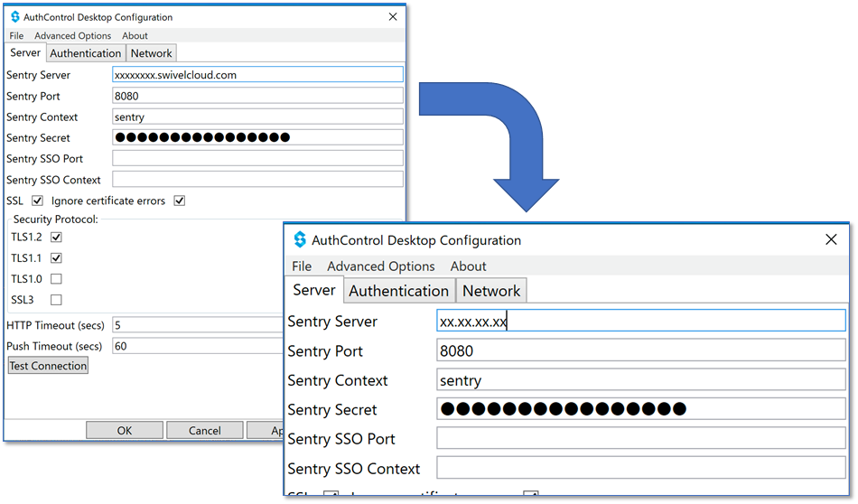Image resolution: width=858 pixels, height=504 pixels.
Task: Click Sentry Secret field in front window
Action: pos(641,409)
